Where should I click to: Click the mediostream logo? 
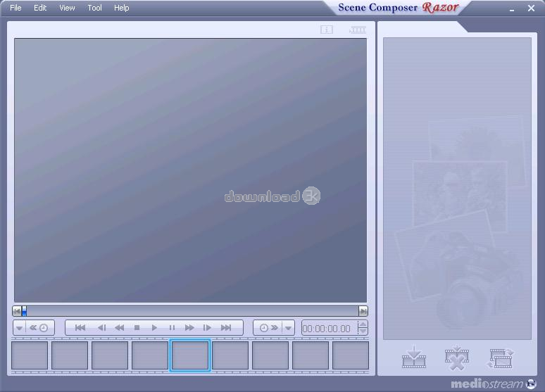494,384
